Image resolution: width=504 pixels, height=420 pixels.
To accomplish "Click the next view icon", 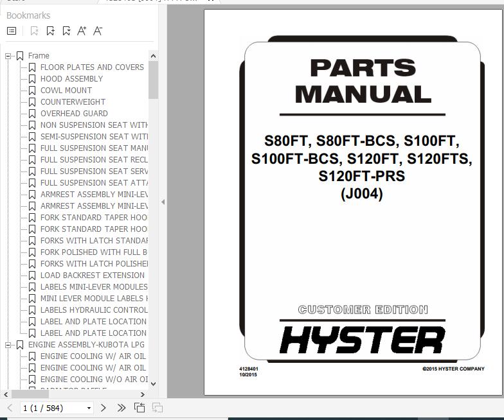I will (x=157, y=408).
